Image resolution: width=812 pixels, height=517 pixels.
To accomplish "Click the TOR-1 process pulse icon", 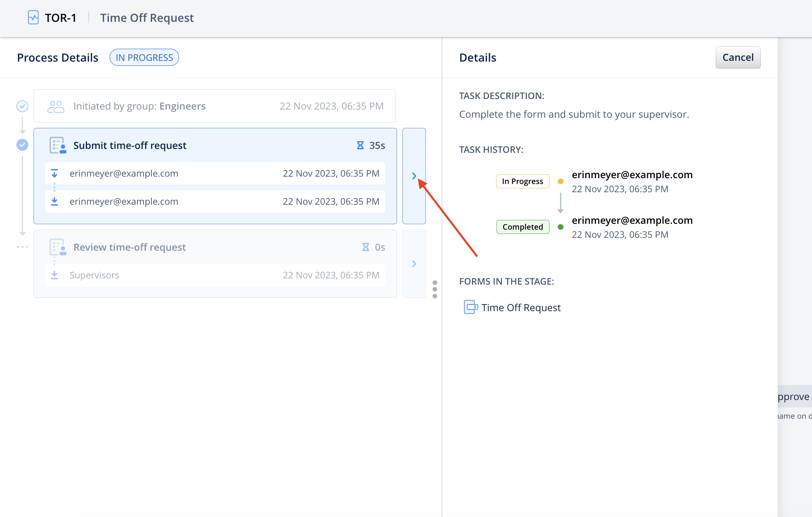I will (x=33, y=18).
